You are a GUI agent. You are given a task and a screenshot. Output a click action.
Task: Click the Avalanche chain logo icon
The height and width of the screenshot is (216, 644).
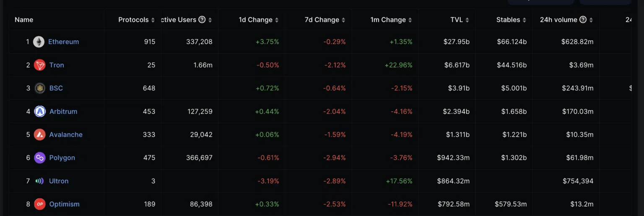39,134
